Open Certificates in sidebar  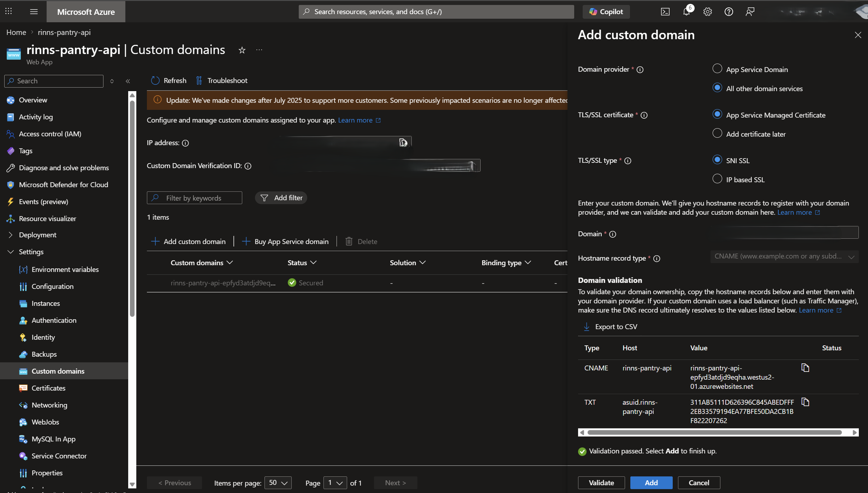[x=48, y=388]
